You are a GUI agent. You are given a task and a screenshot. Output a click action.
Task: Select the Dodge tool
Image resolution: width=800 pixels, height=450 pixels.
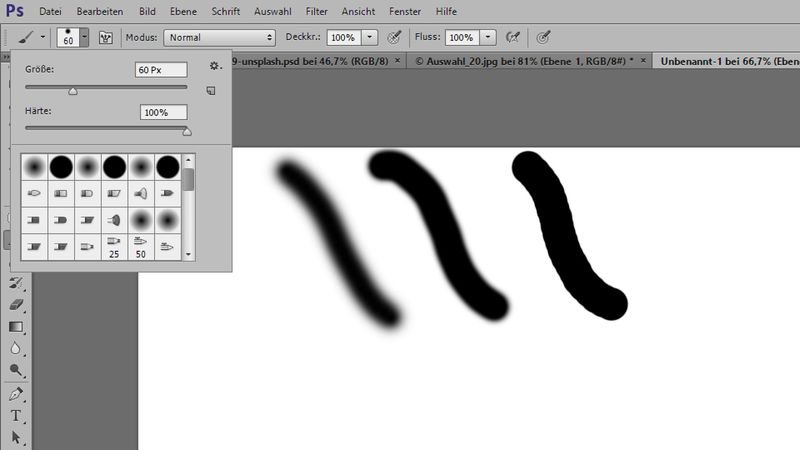click(x=16, y=370)
